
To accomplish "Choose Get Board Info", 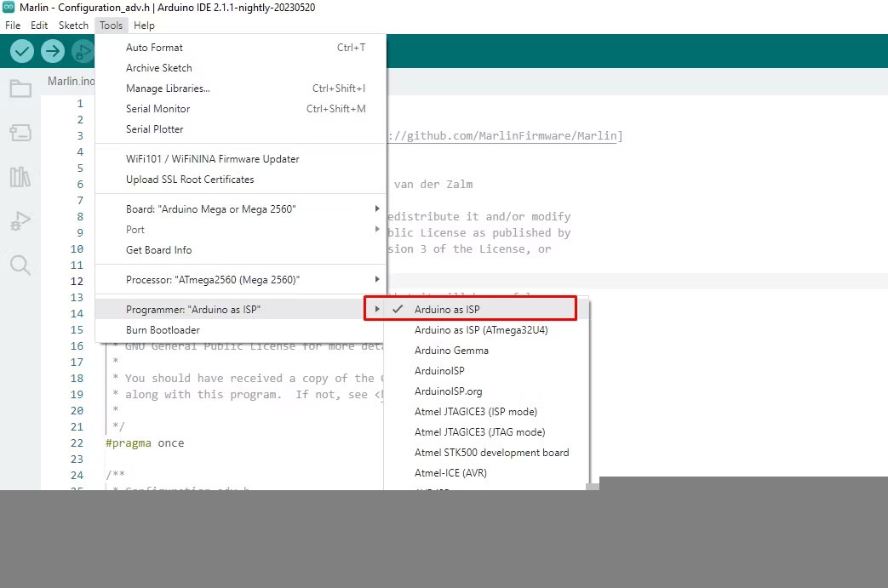I will [241, 250].
